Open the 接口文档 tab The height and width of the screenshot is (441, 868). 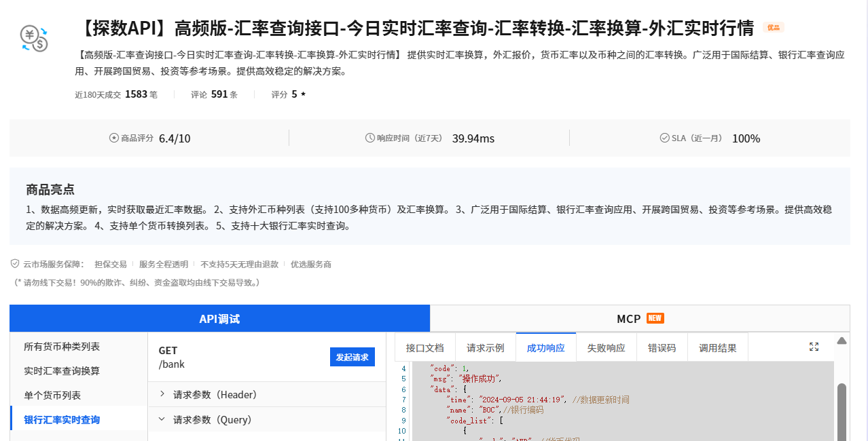click(425, 347)
